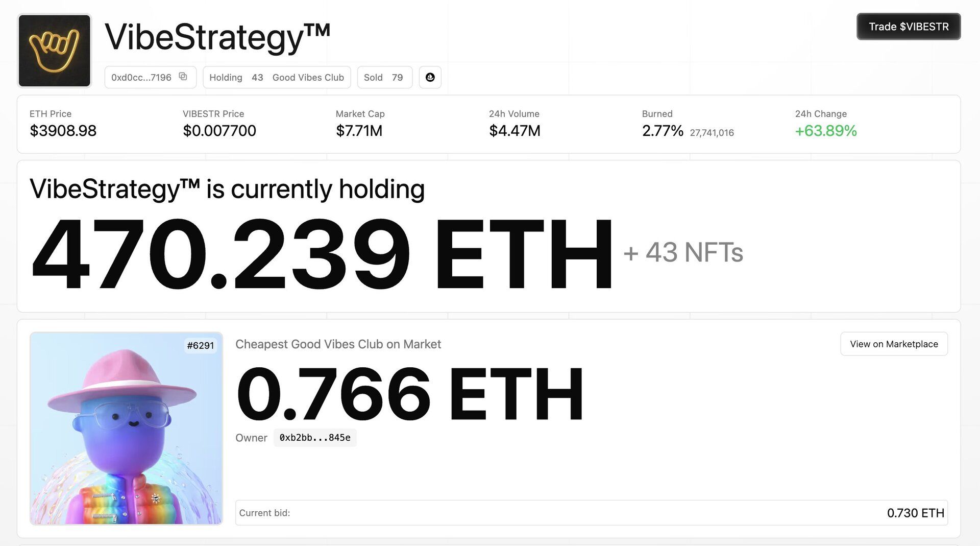Click the VibeStrategy shaka hand logo
The width and height of the screenshot is (980, 546).
55,51
